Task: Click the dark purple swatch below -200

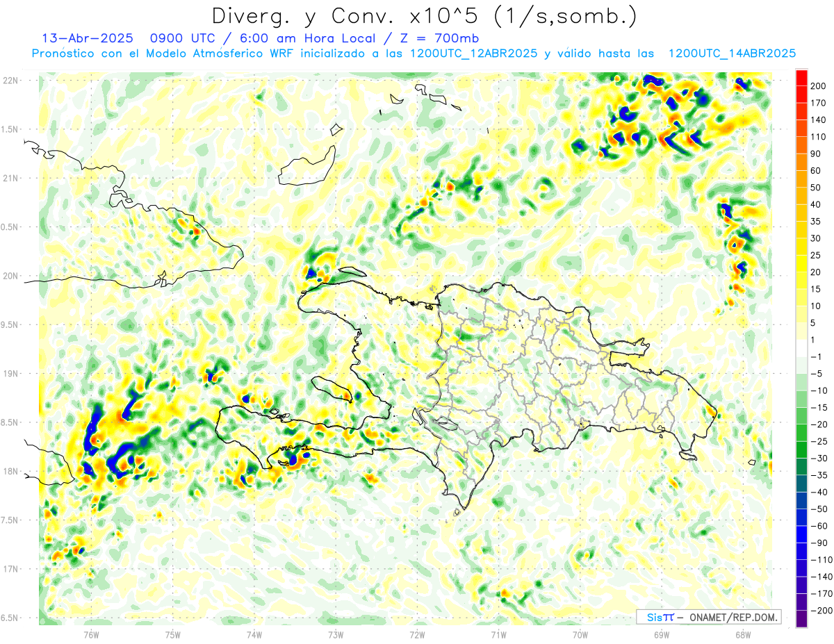Action: tap(801, 619)
